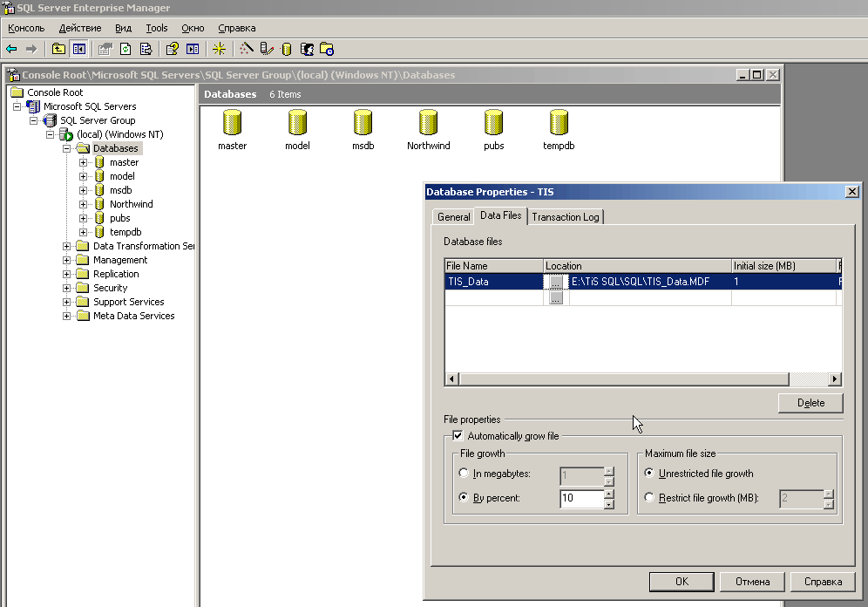This screenshot has width=868, height=607.
Task: Click OK in Database Properties dialog
Action: 682,582
